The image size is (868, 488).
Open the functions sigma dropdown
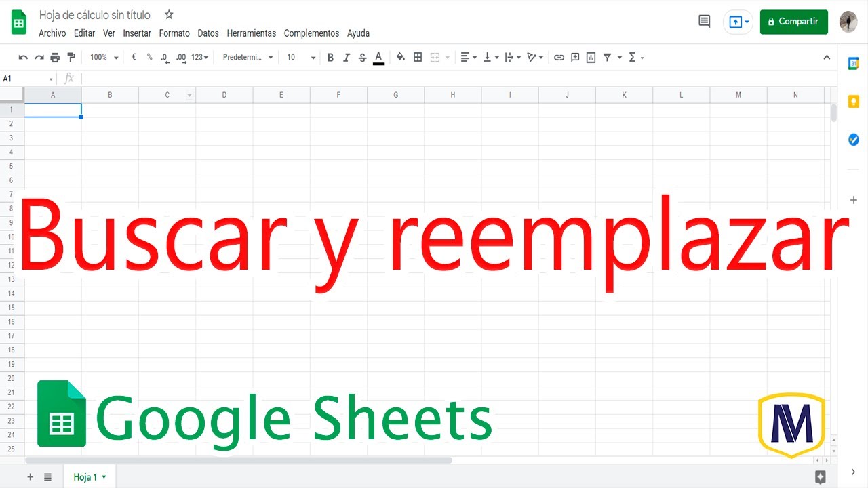click(x=636, y=58)
